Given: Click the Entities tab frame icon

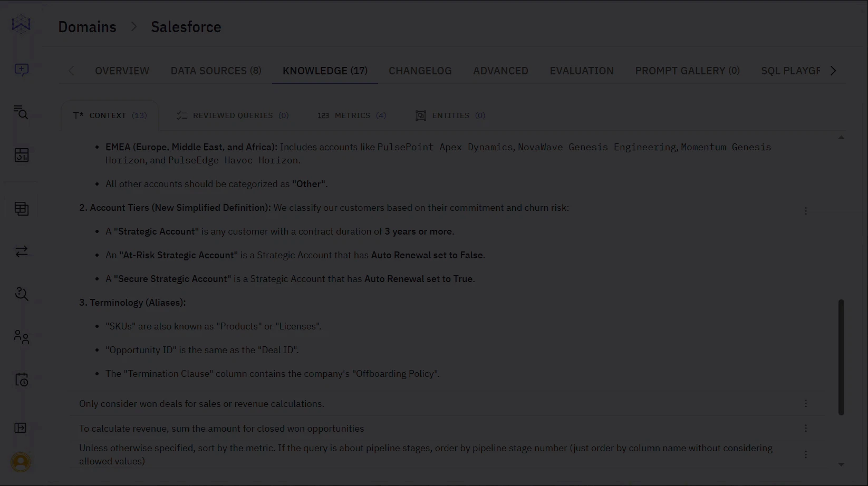Looking at the screenshot, I should [x=420, y=115].
